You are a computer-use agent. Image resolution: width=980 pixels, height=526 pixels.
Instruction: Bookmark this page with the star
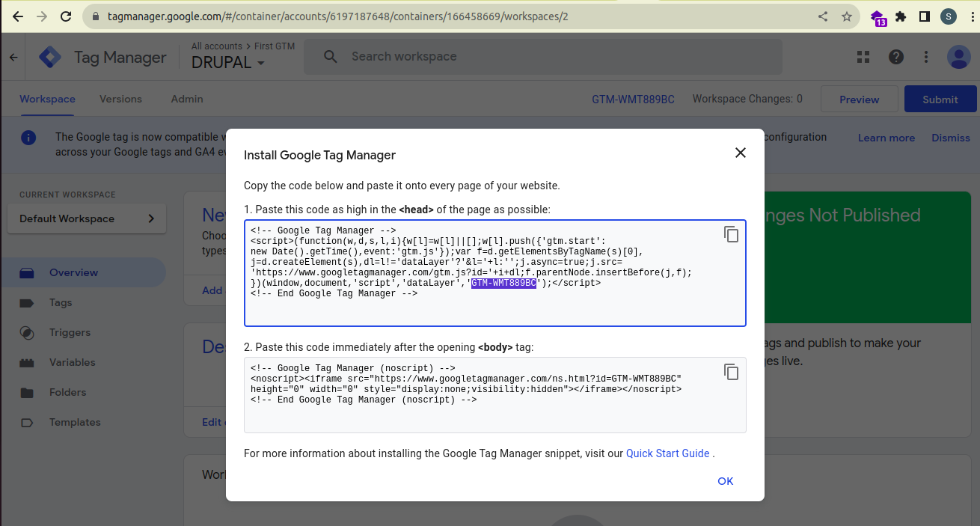pos(847,16)
